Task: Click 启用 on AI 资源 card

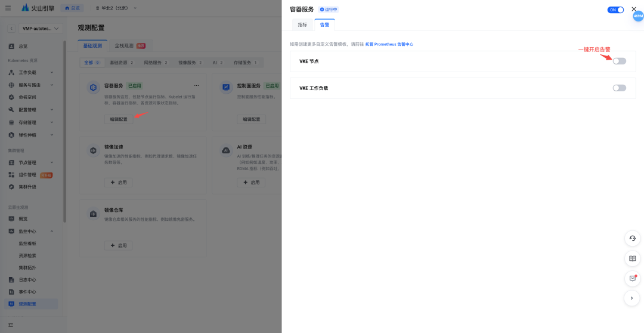Action: 251,183
